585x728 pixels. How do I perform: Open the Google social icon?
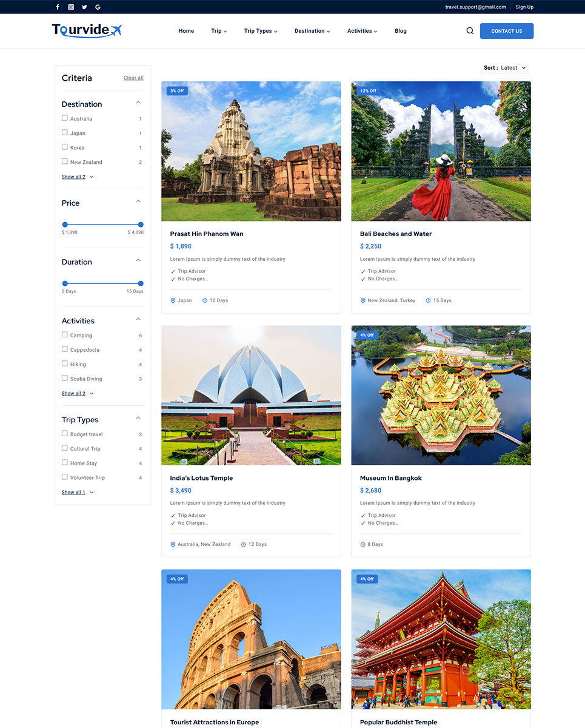click(x=98, y=7)
